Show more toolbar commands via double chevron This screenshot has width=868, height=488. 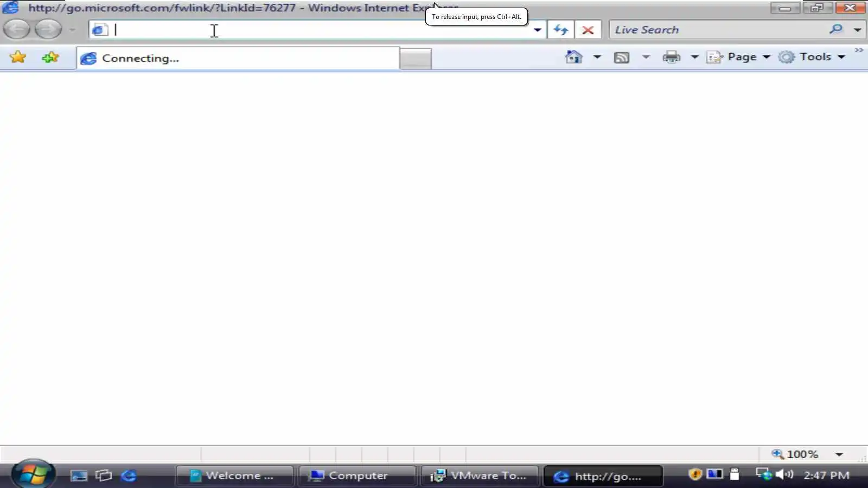859,50
